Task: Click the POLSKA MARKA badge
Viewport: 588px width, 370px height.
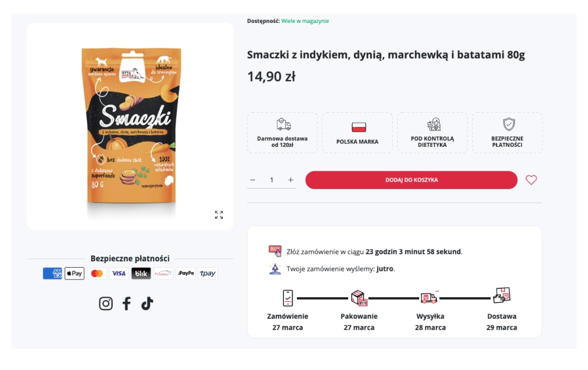Action: [358, 133]
